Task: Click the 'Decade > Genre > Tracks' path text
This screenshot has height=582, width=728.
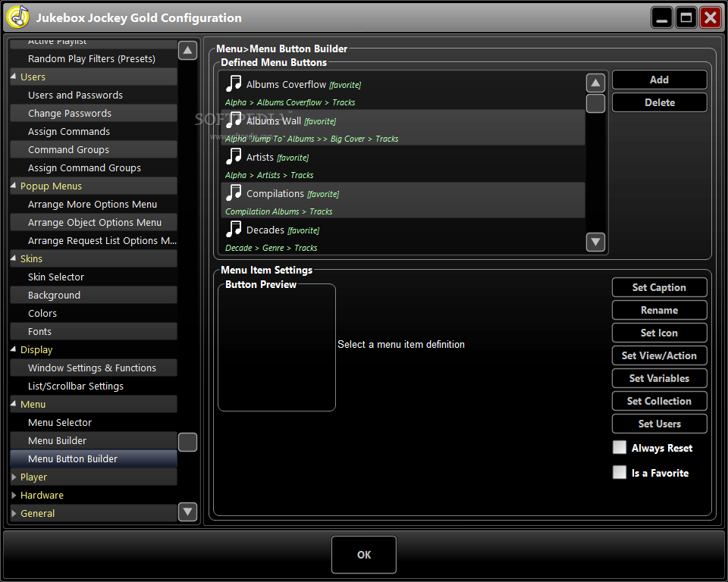Action: 271,247
